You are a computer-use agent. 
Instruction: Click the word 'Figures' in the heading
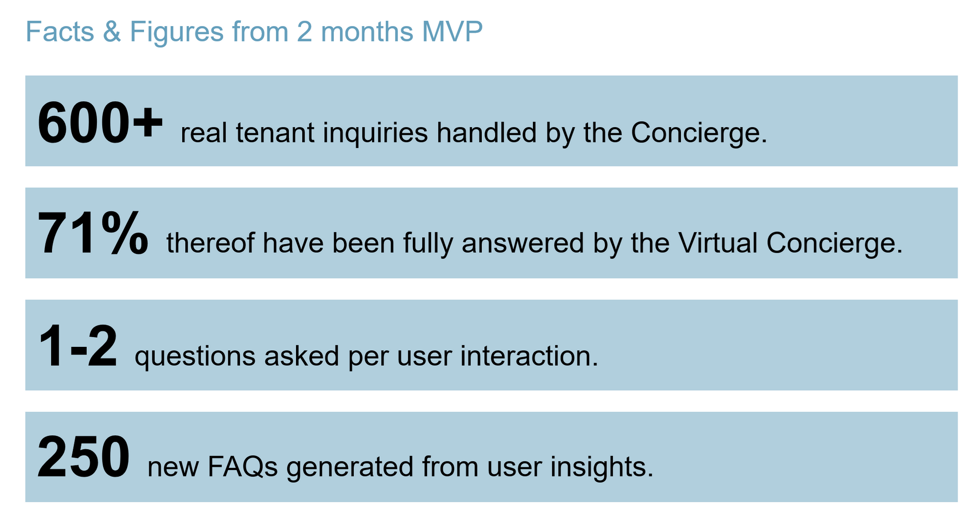177,32
